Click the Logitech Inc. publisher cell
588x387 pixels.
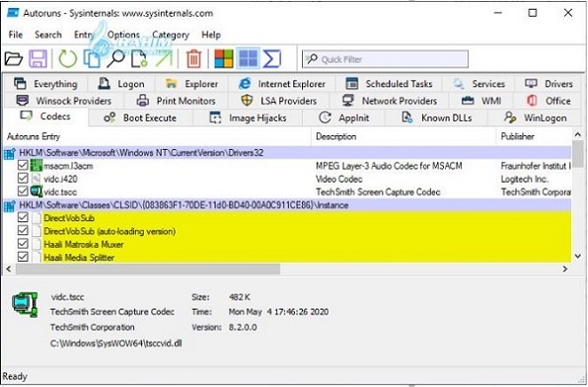[x=524, y=179]
